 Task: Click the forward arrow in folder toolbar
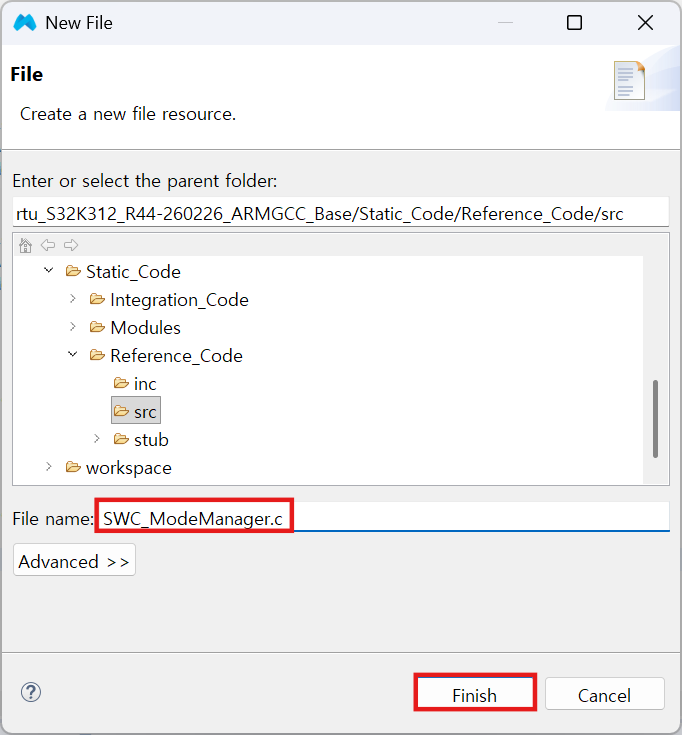pyautogui.click(x=71, y=245)
